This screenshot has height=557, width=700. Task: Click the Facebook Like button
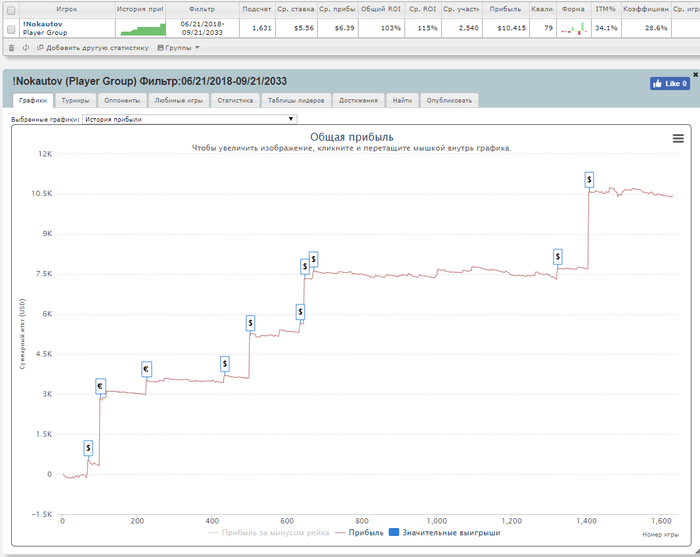(x=670, y=83)
